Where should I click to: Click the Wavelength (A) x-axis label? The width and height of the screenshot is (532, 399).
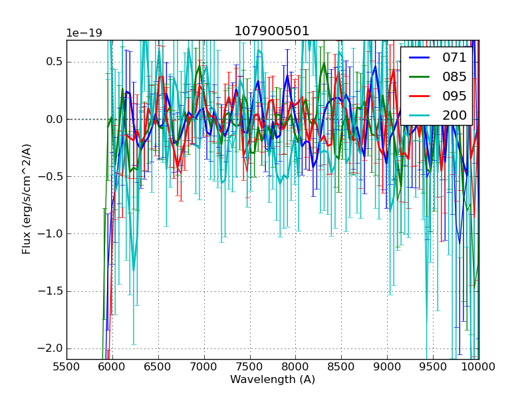tap(273, 380)
